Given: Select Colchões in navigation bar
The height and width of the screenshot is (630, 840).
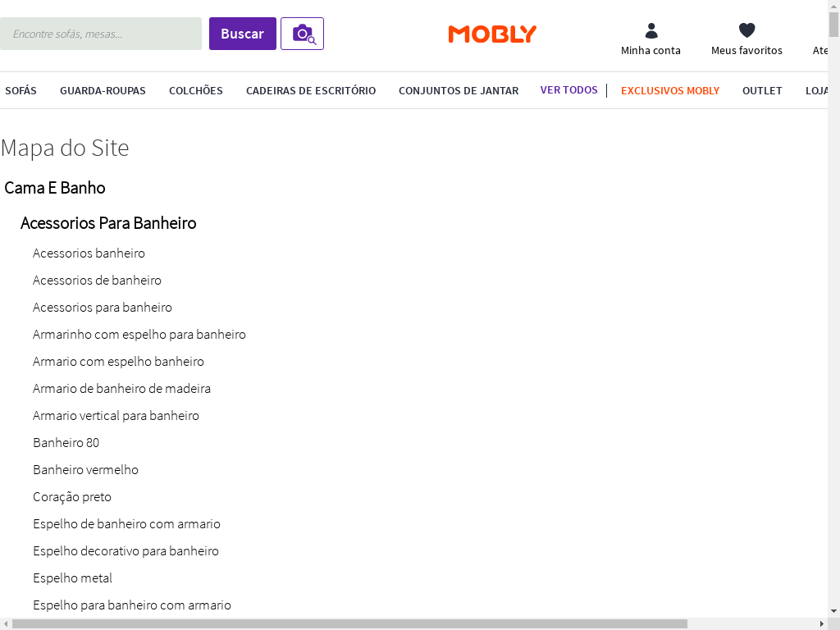Looking at the screenshot, I should (196, 91).
